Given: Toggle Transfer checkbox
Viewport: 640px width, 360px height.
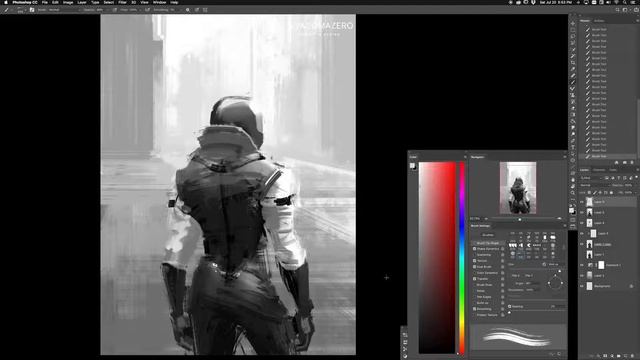Looking at the screenshot, I should point(474,279).
